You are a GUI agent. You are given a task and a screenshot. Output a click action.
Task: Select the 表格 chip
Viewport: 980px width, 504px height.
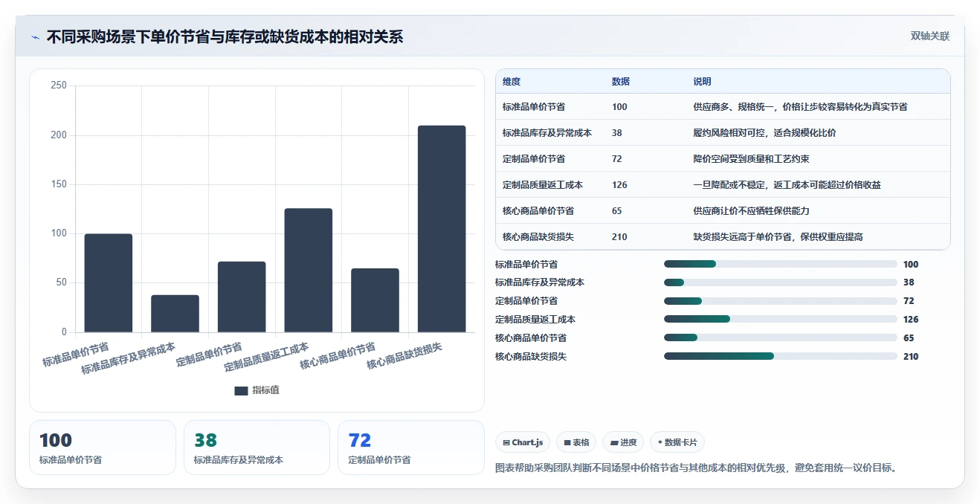point(576,442)
